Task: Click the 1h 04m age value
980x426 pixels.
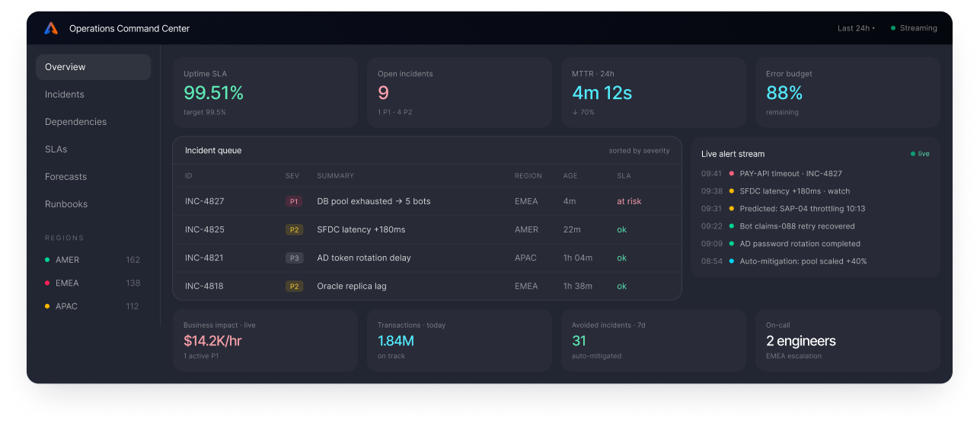Action: click(x=578, y=258)
